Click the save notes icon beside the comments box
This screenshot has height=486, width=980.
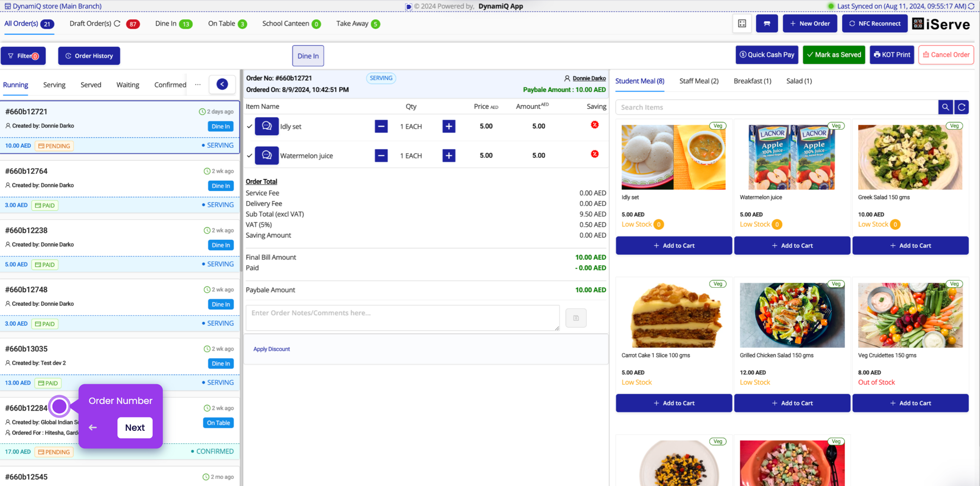[x=576, y=318]
